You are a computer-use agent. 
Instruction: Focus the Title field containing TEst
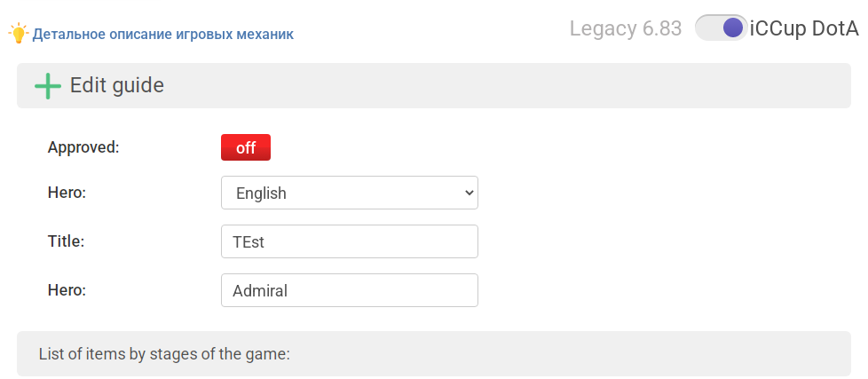350,241
